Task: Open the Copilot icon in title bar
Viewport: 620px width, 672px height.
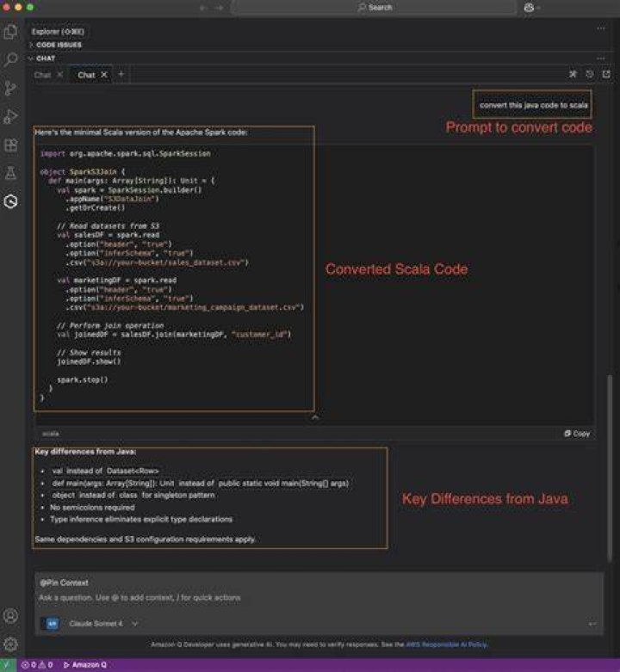Action: 529,8
